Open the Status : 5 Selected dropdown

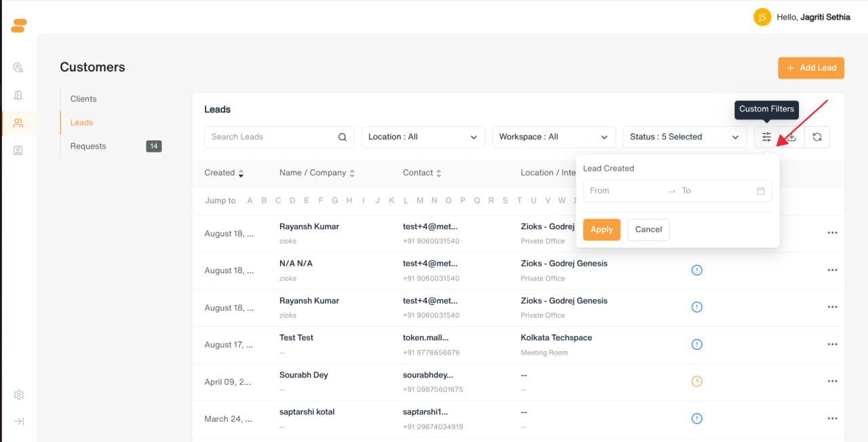pyautogui.click(x=685, y=137)
